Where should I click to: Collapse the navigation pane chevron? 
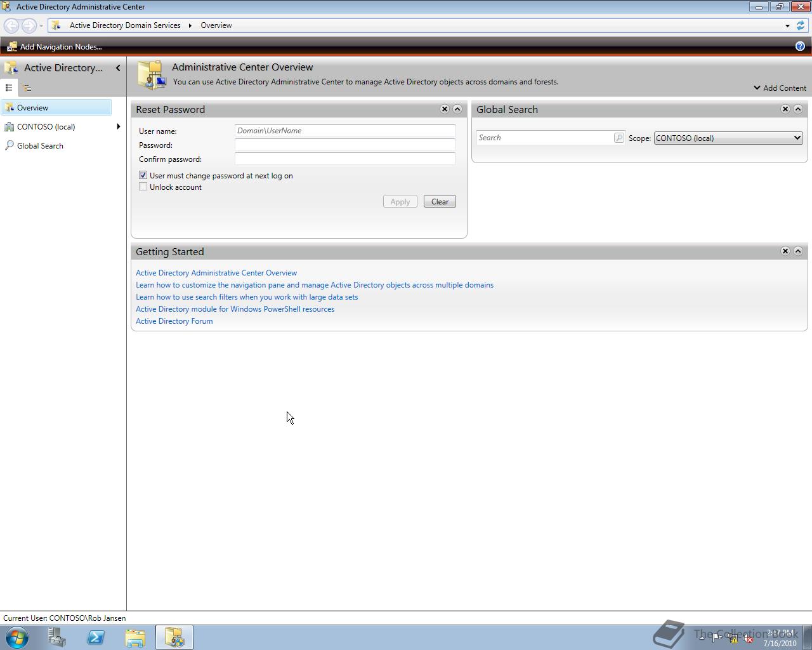[118, 68]
